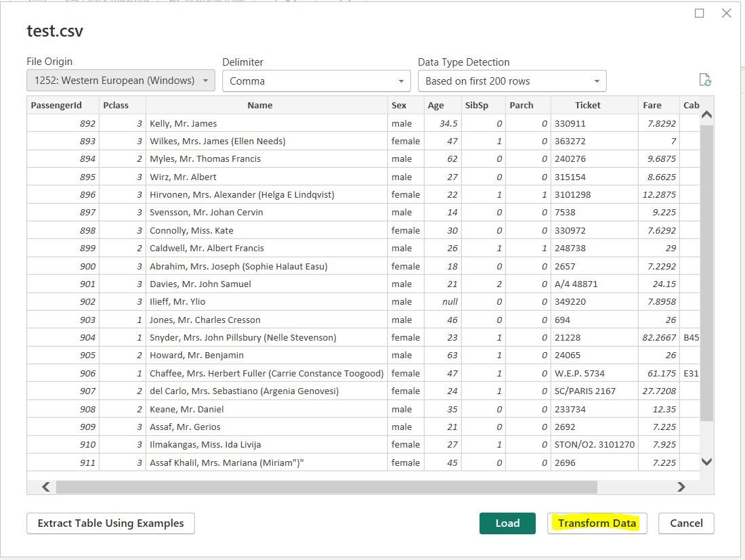Screen dimensions: 745x560
Task: Click the File Origin dropdown arrow
Action: coord(206,80)
